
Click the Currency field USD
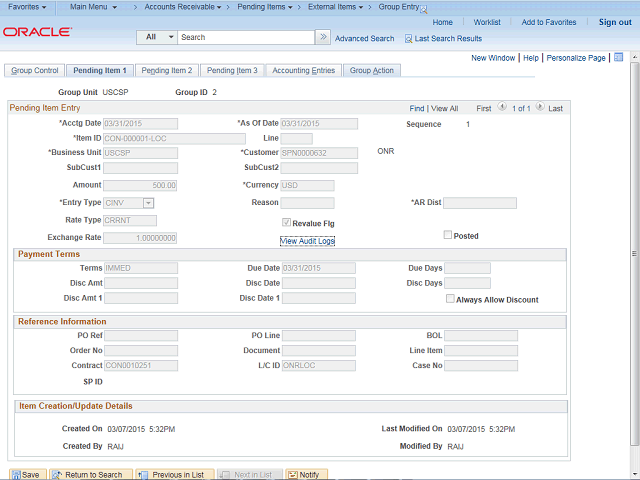(307, 185)
